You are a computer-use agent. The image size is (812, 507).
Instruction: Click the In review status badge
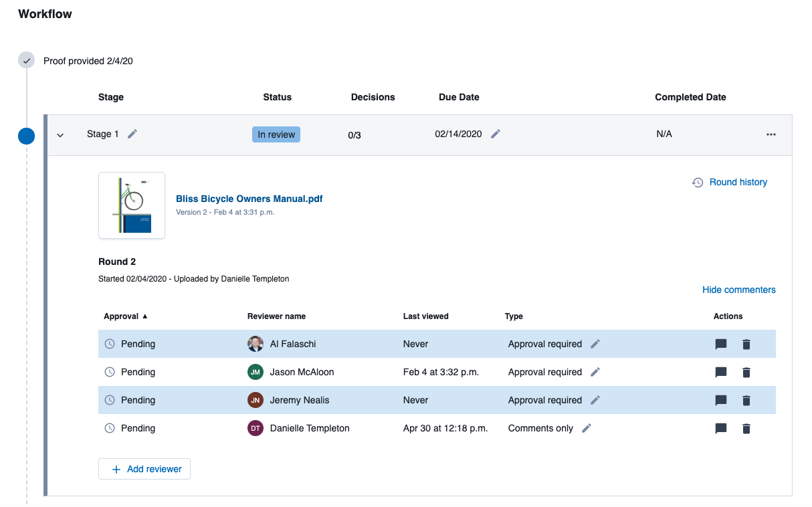coord(276,134)
